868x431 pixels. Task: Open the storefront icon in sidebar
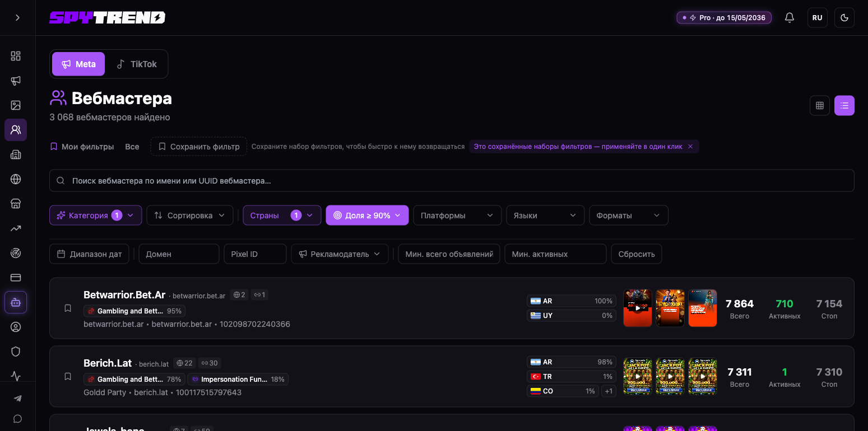(16, 204)
